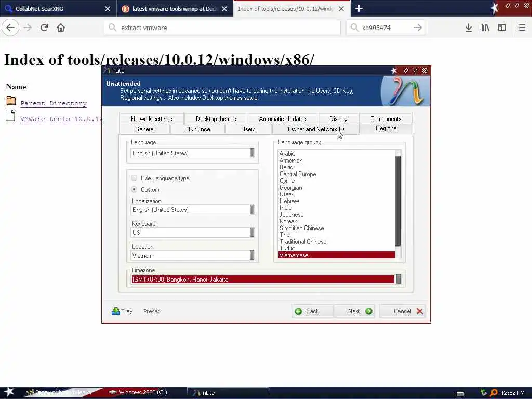Open the Parent Directory link
Screen dimensions: 532x399
pos(54,103)
